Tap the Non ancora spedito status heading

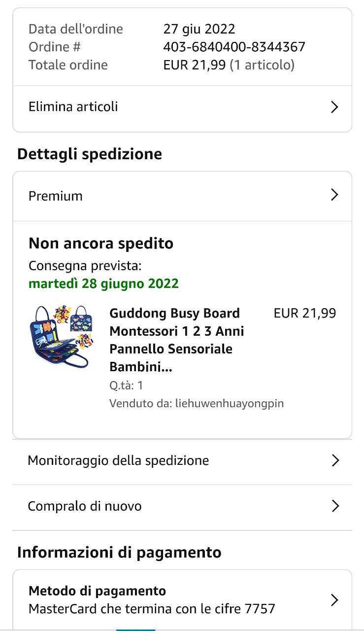pos(101,244)
